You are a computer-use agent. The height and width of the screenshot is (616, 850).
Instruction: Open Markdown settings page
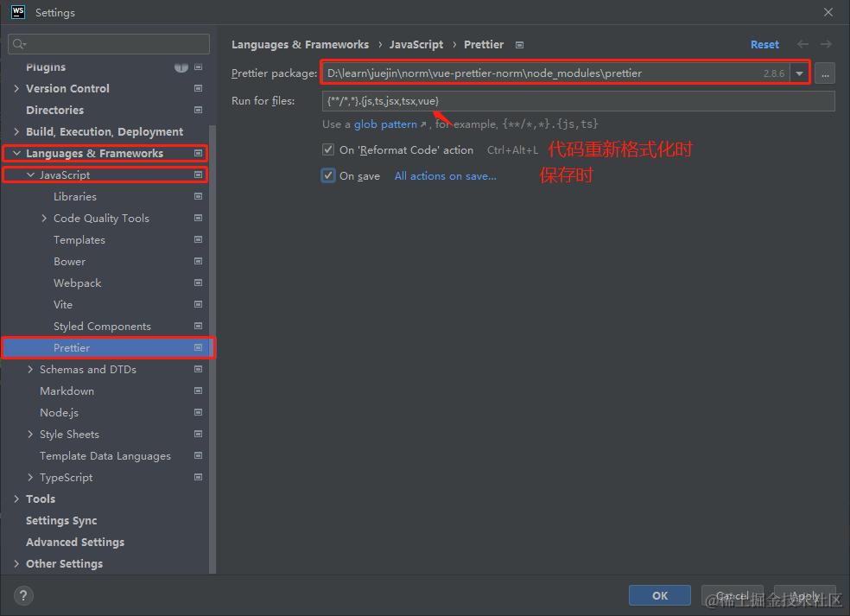(x=67, y=391)
